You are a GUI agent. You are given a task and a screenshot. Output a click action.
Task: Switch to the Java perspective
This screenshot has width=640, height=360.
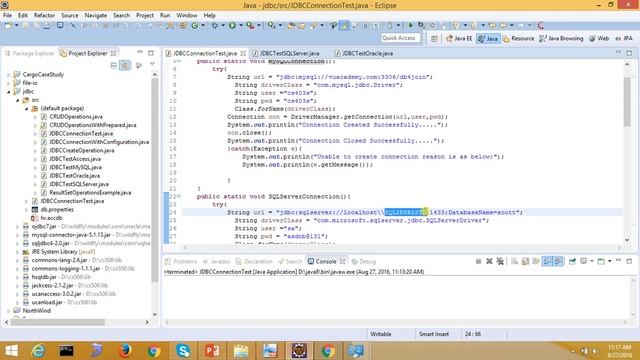pyautogui.click(x=488, y=38)
